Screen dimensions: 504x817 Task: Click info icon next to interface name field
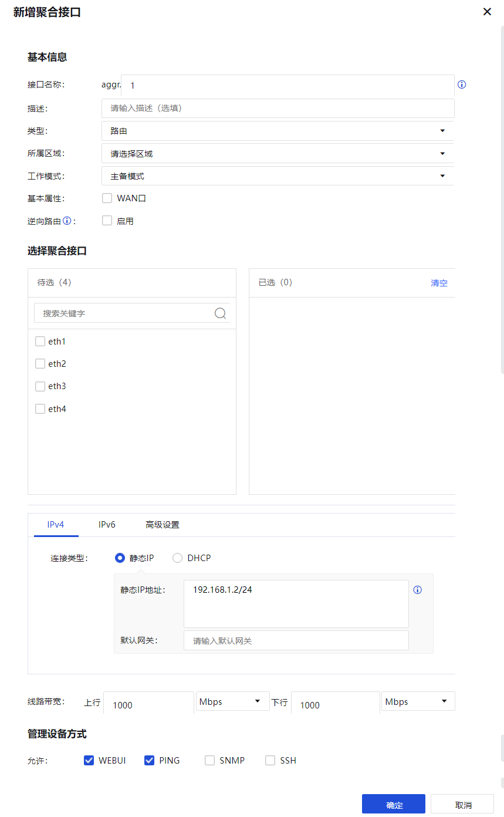point(462,85)
